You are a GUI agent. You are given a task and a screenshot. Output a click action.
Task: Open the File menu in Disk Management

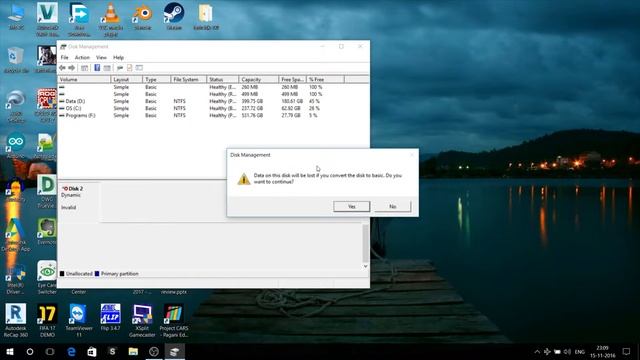(64, 58)
